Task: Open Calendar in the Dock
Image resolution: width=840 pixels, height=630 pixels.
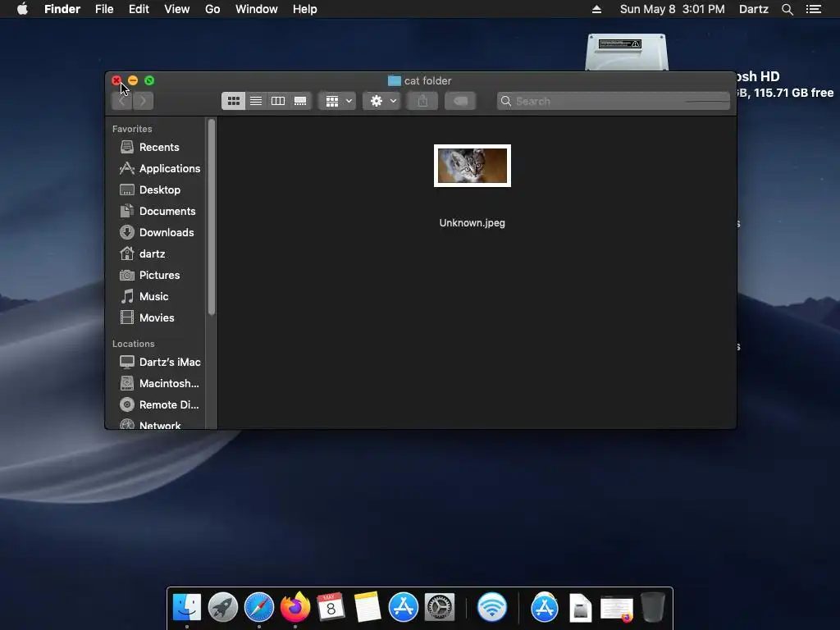Action: click(331, 607)
